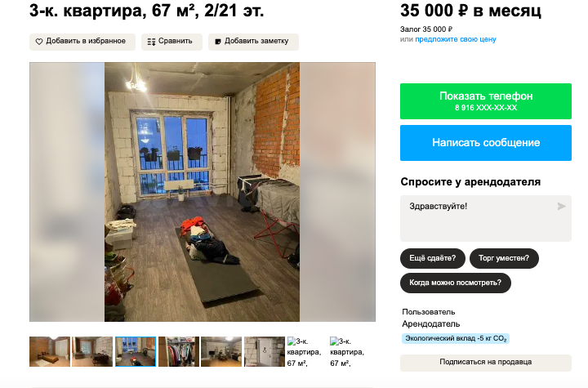The width and height of the screenshot is (588, 388).
Task: Subscribe via Подписаться на продавца
Action: (486, 363)
